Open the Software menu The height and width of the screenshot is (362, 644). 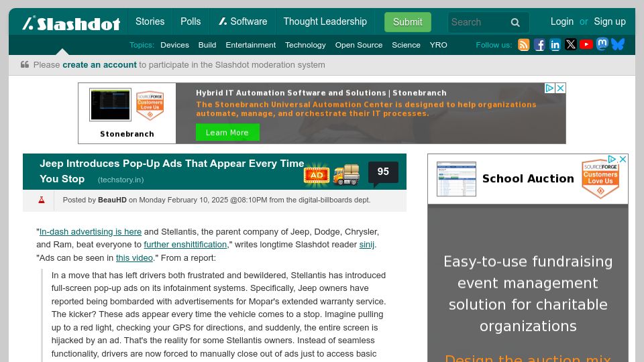point(243,21)
